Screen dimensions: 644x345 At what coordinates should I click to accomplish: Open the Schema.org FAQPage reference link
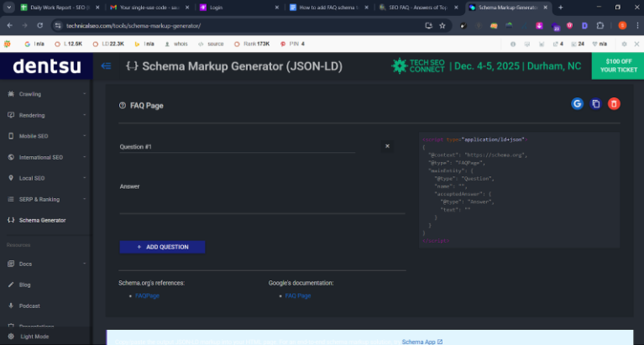(148, 296)
